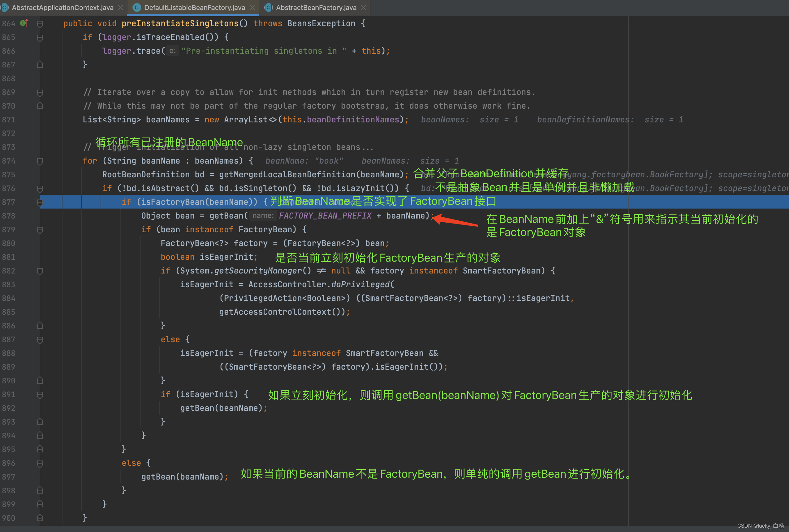Click the RootBeanDefinition type on line 875
This screenshot has width=789, height=532.
146,175
